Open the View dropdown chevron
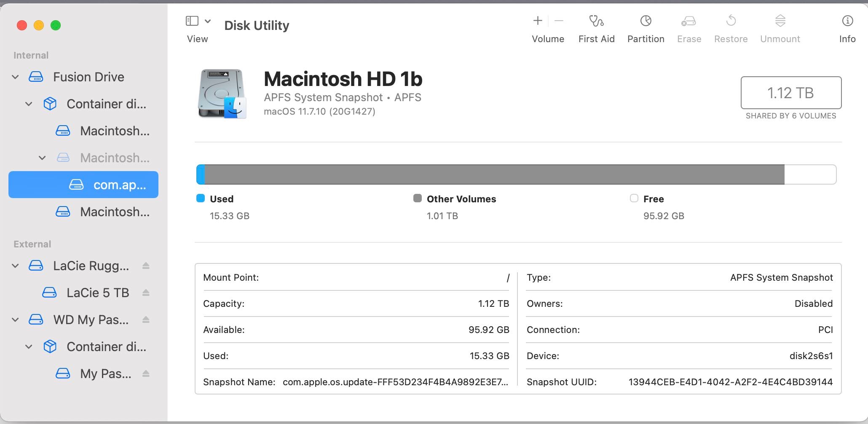This screenshot has width=868, height=424. (x=208, y=21)
